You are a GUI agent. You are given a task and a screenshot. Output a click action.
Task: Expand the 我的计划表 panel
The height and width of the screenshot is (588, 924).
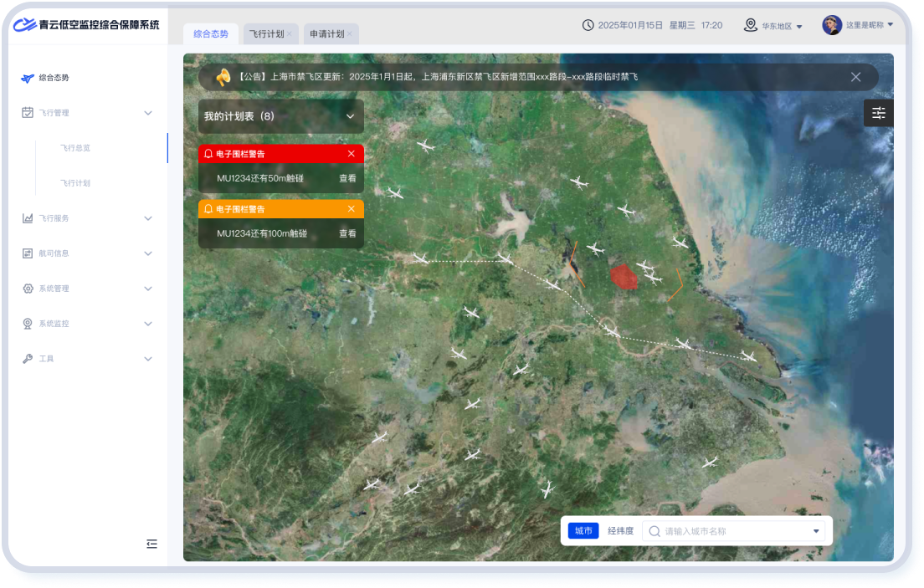(350, 116)
